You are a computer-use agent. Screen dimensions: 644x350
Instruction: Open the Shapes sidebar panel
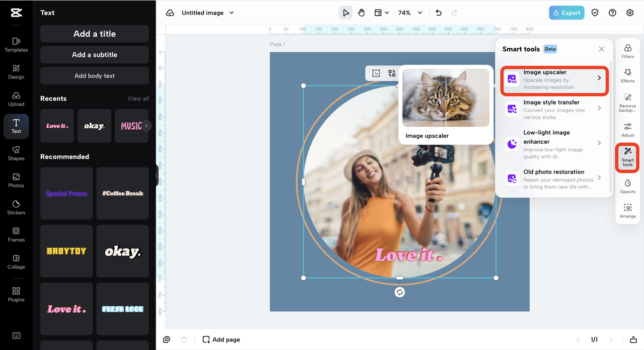(16, 153)
